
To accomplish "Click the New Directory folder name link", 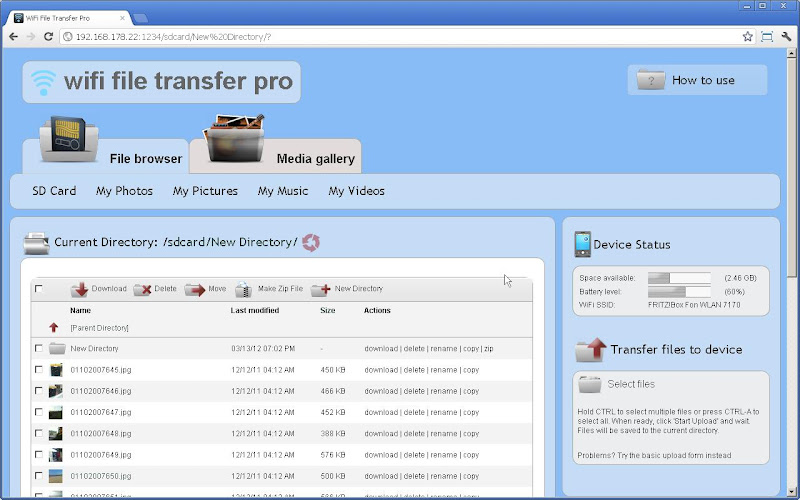I will [x=94, y=348].
